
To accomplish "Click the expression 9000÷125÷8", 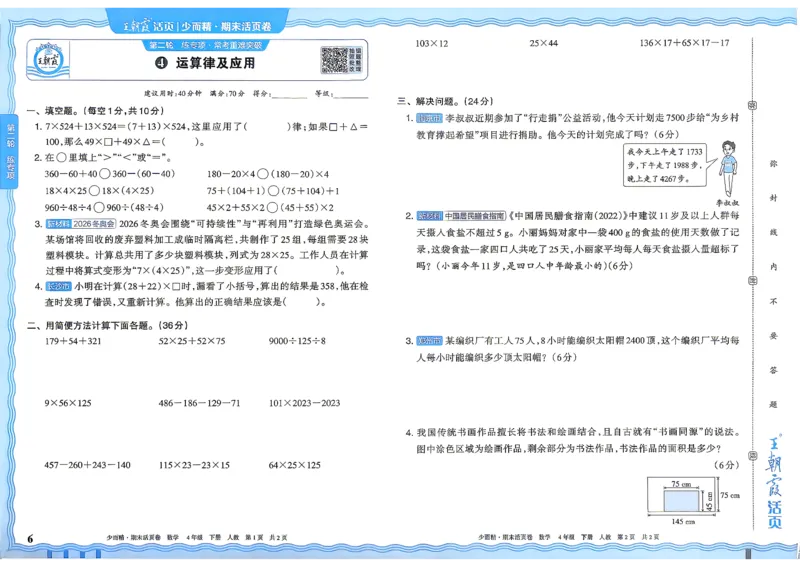I will pyautogui.click(x=297, y=341).
